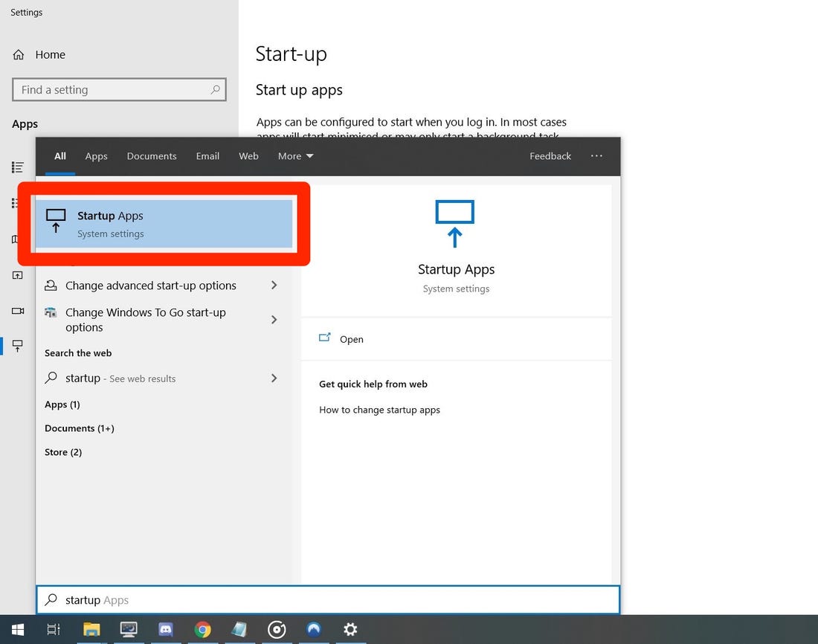Expand the More dropdown in search filters
Image resolution: width=818 pixels, height=644 pixels.
tap(295, 156)
